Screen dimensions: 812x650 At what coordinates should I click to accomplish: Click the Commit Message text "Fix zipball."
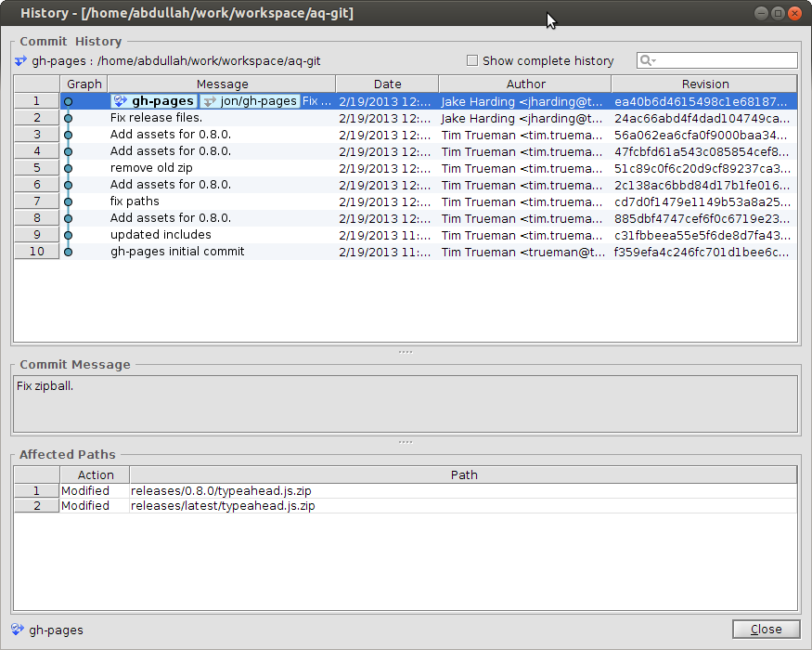[x=45, y=386]
